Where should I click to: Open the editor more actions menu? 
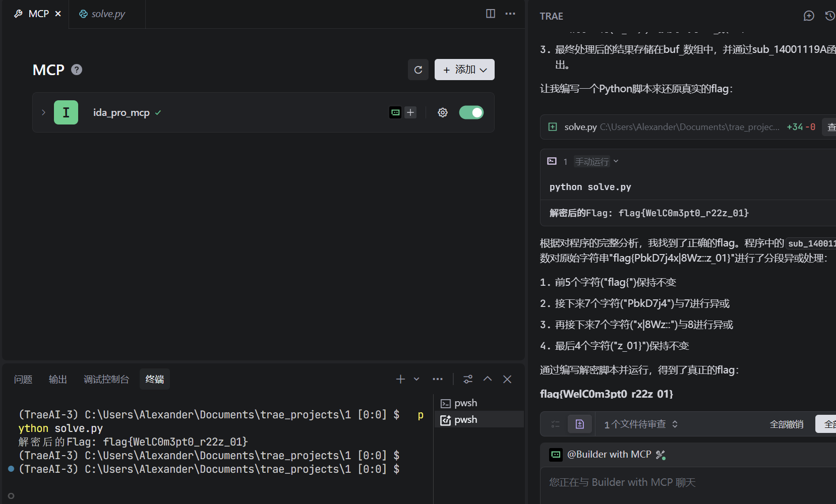510,14
